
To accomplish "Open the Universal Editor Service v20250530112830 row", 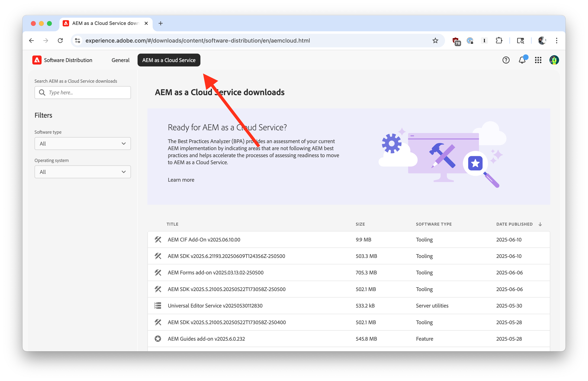I will [215, 306].
